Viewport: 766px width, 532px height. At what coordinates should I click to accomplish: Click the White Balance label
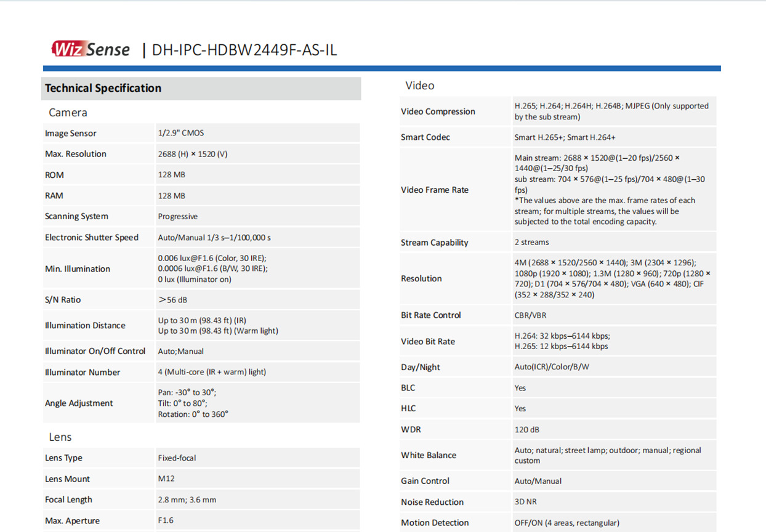coord(429,456)
